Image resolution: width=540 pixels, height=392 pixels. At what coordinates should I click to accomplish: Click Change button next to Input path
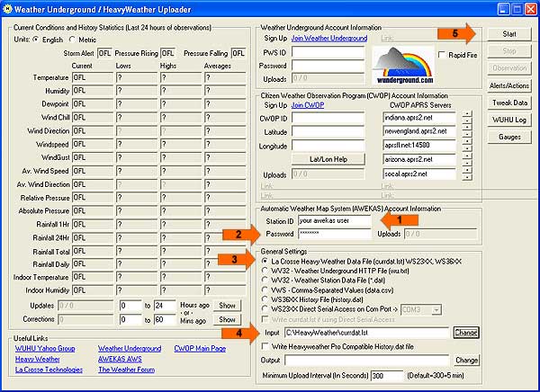466,333
